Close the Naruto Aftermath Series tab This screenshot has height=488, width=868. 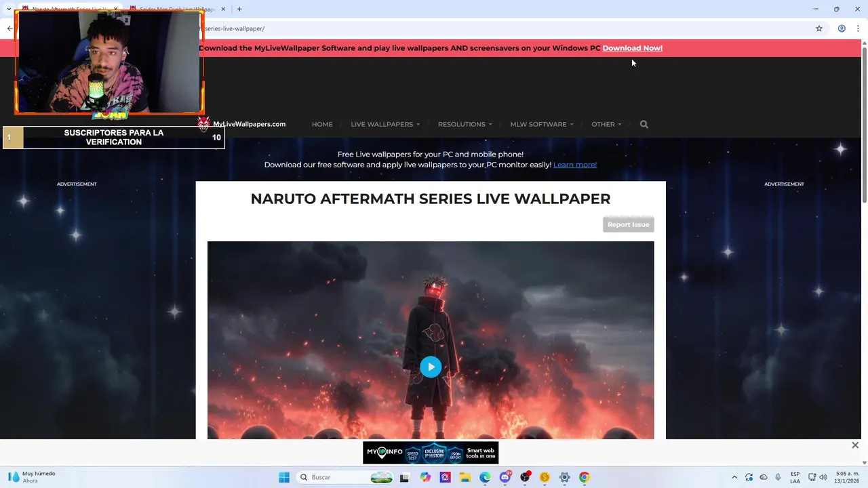(116, 9)
